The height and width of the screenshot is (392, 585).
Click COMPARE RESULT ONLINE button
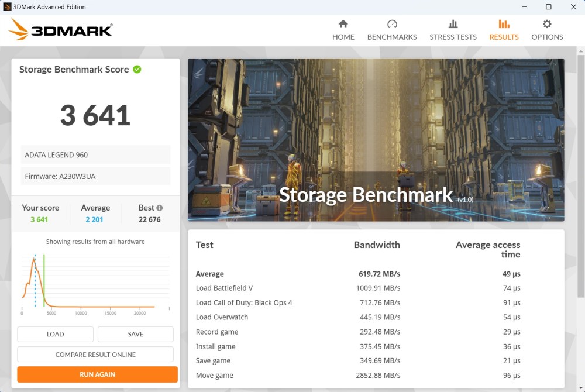click(x=95, y=355)
